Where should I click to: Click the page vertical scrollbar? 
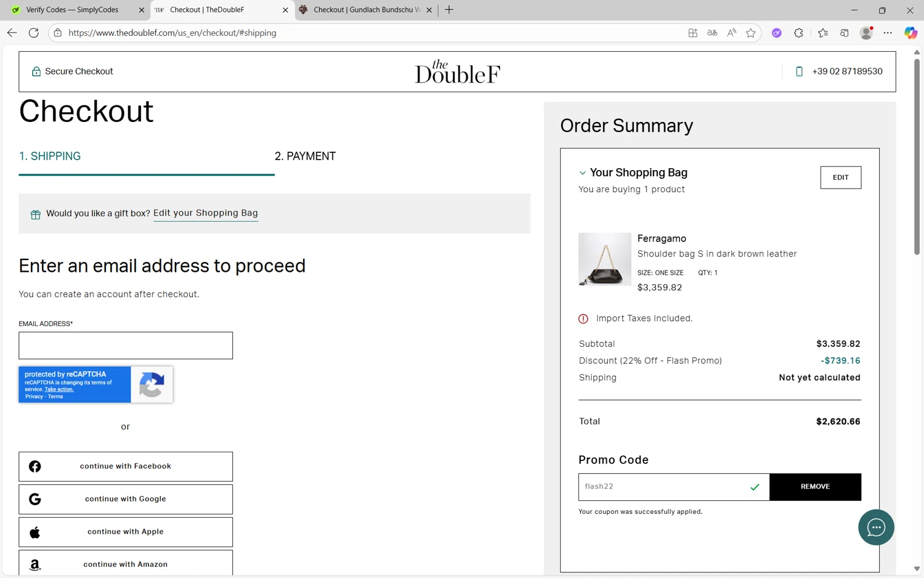(x=917, y=157)
